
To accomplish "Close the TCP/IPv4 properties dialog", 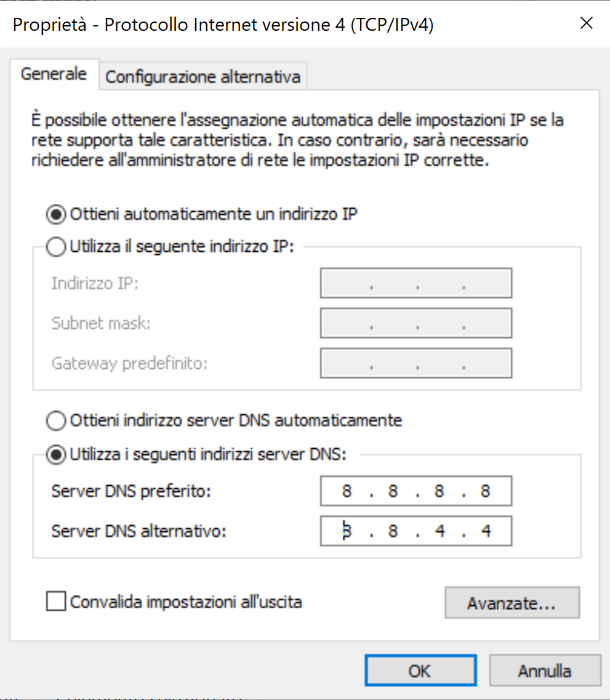I will [x=586, y=23].
